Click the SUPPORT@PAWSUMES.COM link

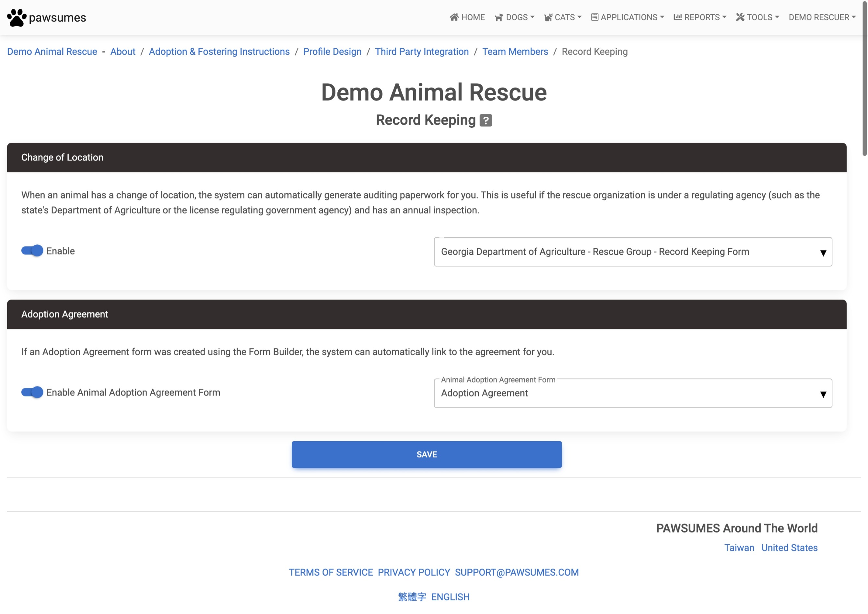tap(517, 572)
